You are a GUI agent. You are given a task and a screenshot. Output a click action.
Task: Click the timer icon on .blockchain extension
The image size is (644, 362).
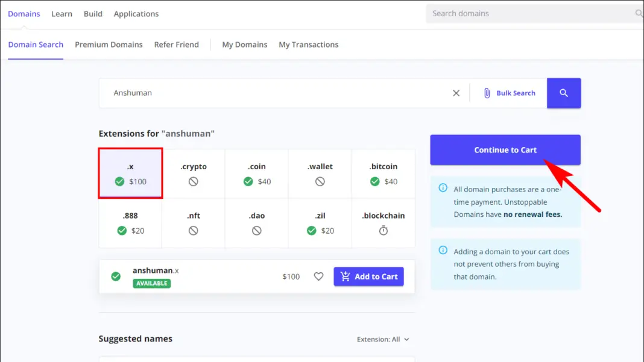coord(383,231)
